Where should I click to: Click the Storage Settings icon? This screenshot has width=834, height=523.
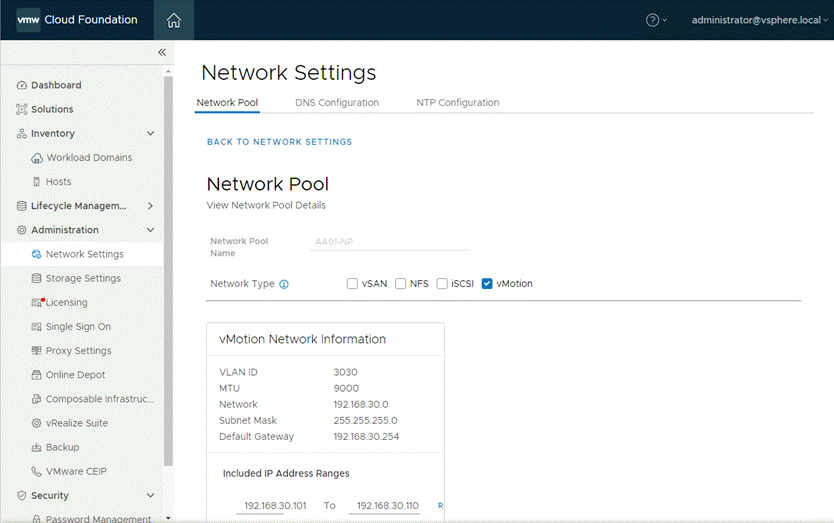(x=36, y=278)
